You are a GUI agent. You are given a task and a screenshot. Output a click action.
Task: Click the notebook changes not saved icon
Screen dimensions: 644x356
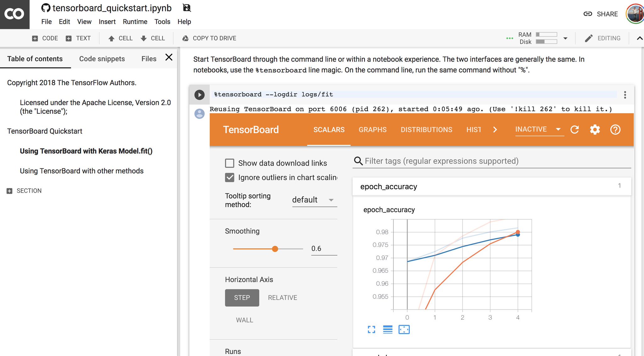pos(187,8)
